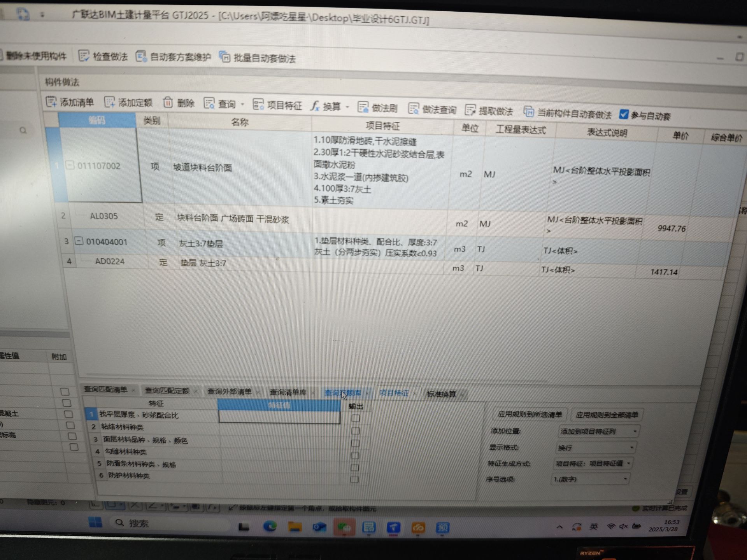
Task: Click the 应用规则到所选清单 button
Action: click(530, 414)
